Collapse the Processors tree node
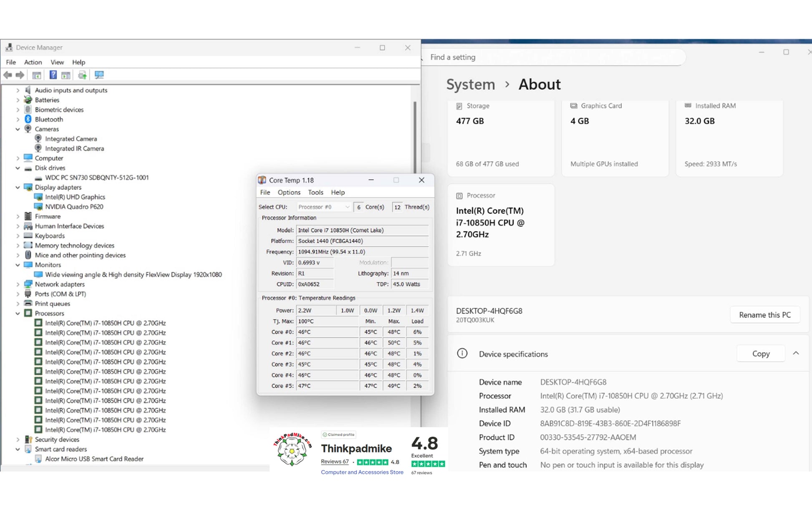The height and width of the screenshot is (510, 812). click(x=18, y=314)
